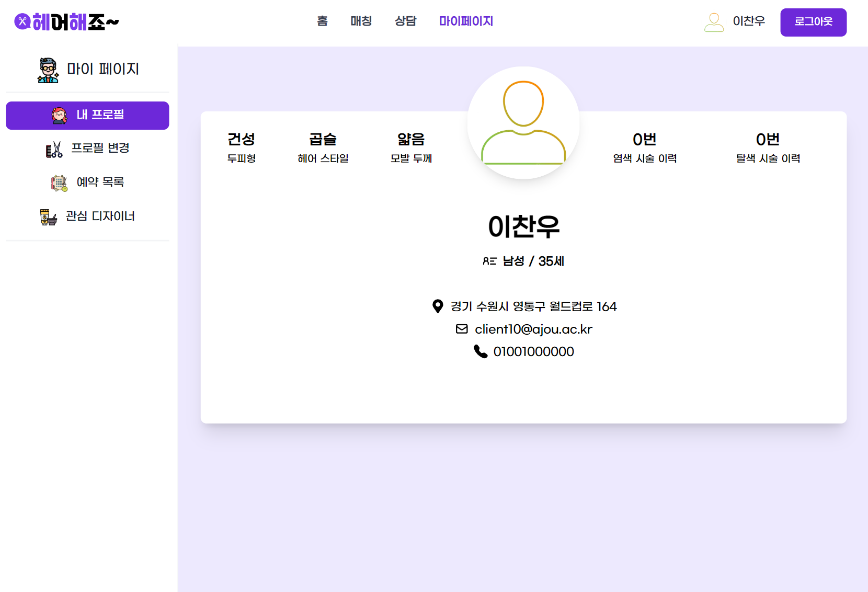Screen dimensions: 868x592
Task: Click the 로그아웃 button
Action: tap(813, 22)
